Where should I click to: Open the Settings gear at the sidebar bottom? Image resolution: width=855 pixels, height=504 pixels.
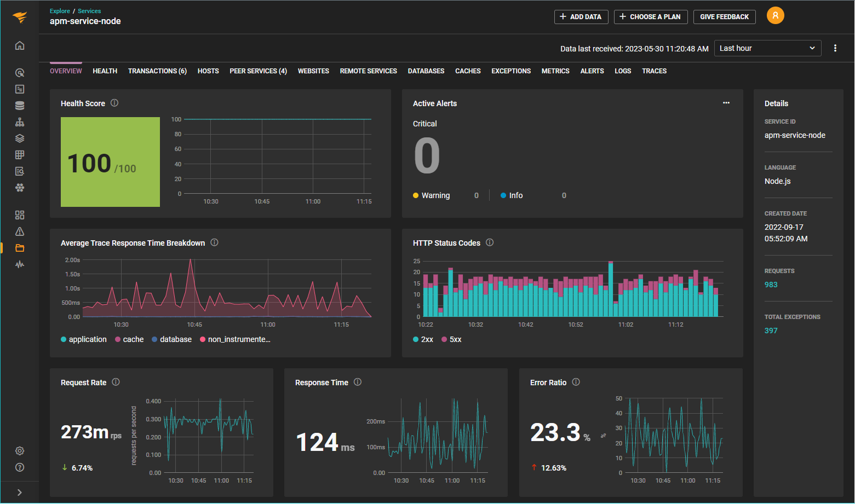click(x=20, y=450)
